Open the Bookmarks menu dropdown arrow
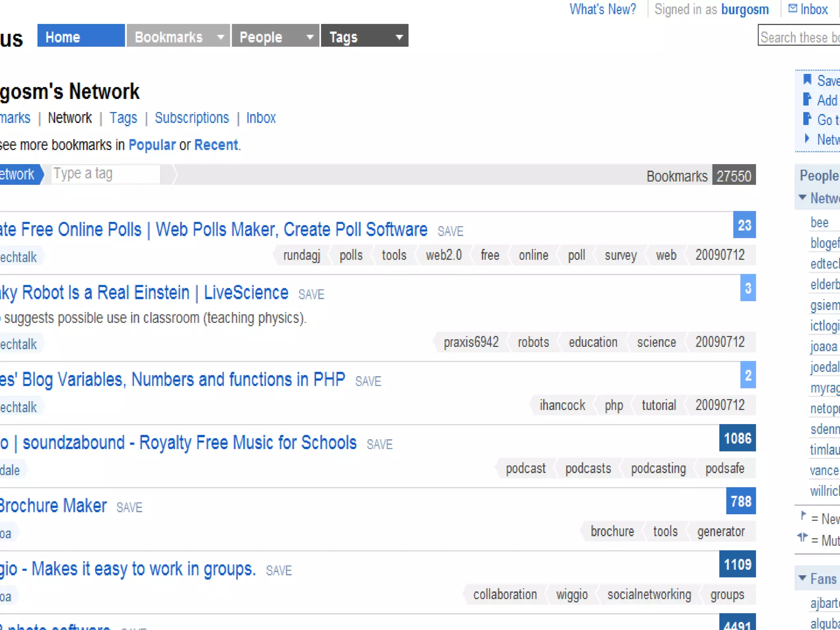840x630 pixels. click(x=221, y=37)
